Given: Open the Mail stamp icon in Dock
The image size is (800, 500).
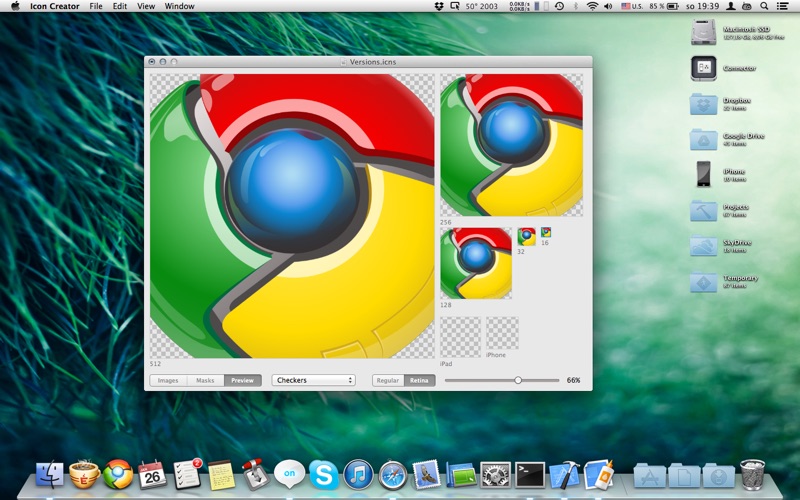Looking at the screenshot, I should click(427, 474).
